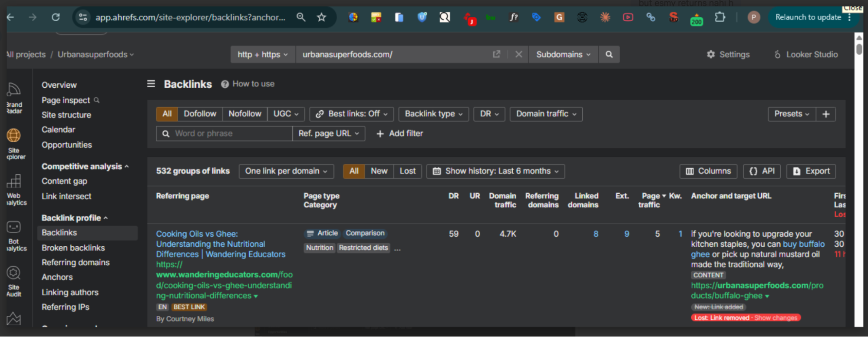Open the Subdomains mode dropdown
The image size is (868, 337).
[563, 54]
